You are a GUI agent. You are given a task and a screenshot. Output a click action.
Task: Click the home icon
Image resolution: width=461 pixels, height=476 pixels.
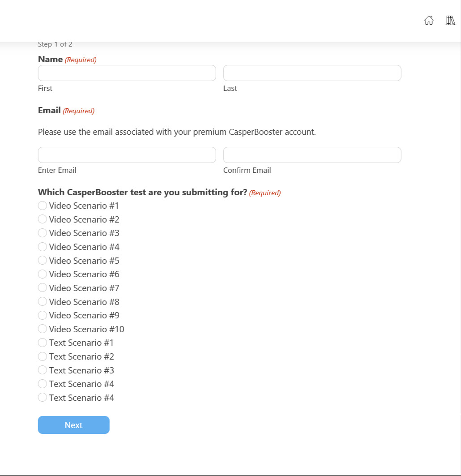tap(428, 20)
